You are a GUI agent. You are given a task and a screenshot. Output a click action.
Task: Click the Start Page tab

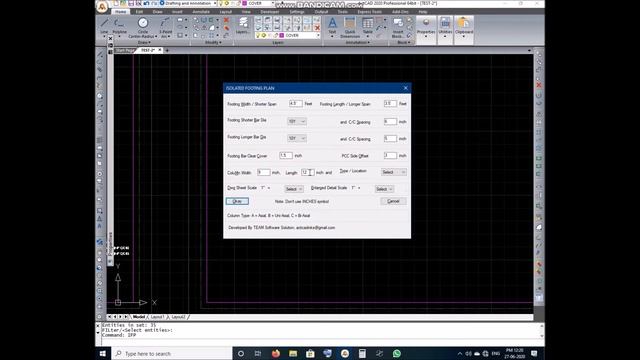pyautogui.click(x=125, y=51)
